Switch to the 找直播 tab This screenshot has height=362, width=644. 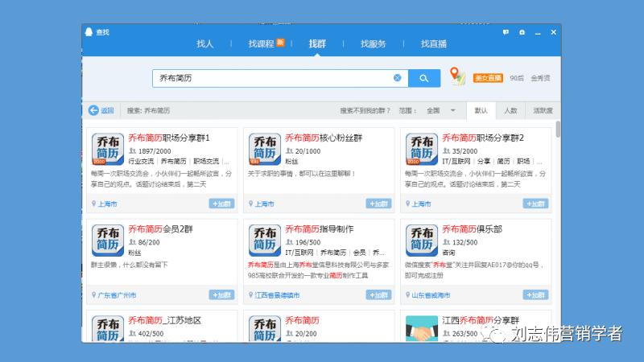pos(434,44)
